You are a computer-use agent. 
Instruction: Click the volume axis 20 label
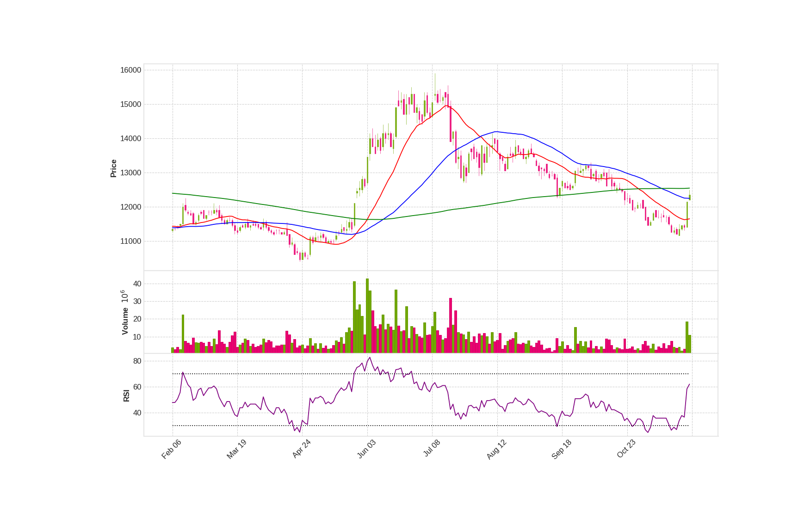(137, 319)
